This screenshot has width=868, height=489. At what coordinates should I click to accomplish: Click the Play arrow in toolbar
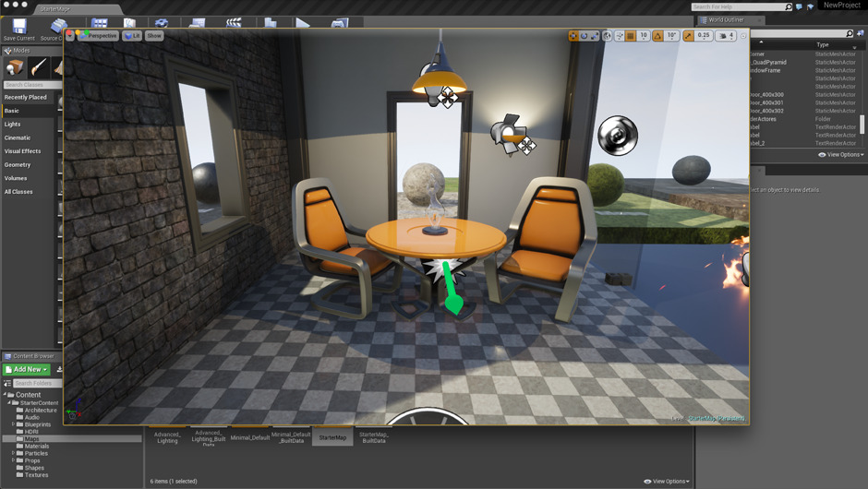point(302,23)
